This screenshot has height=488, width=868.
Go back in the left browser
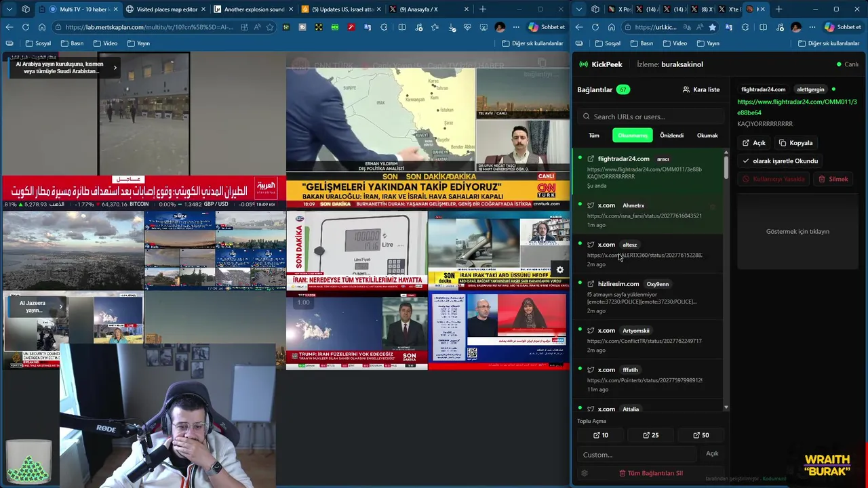(x=9, y=27)
